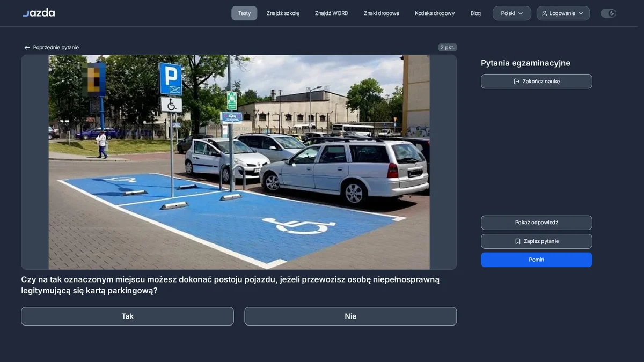Go to Kodeks drogowy page
Image resolution: width=644 pixels, height=362 pixels.
click(x=435, y=13)
